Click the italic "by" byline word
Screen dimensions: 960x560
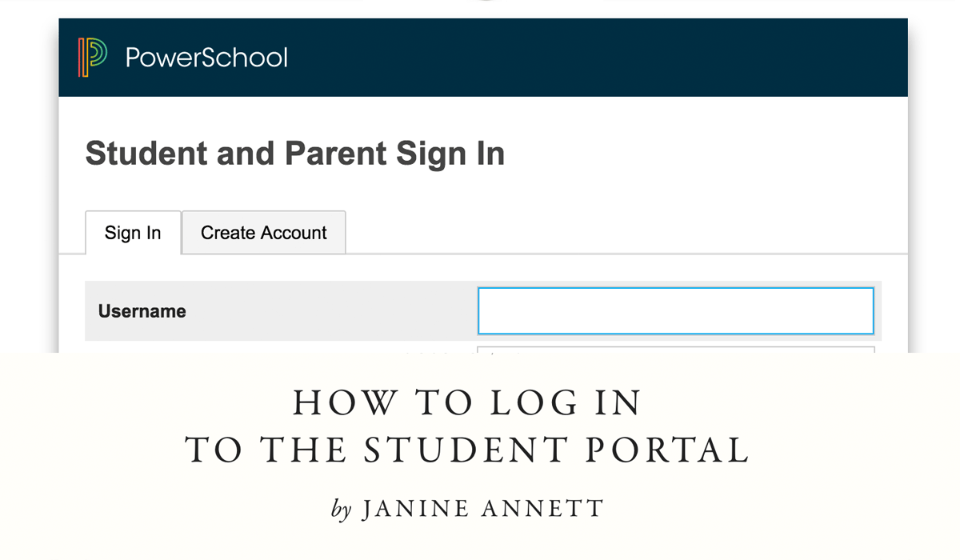pyautogui.click(x=342, y=510)
